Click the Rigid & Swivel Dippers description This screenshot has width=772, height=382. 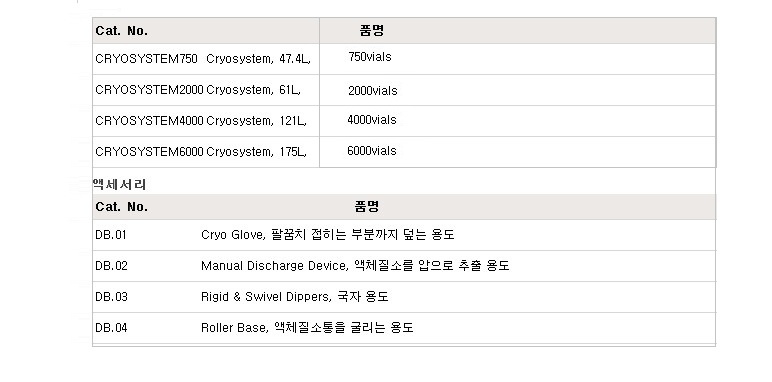click(294, 297)
